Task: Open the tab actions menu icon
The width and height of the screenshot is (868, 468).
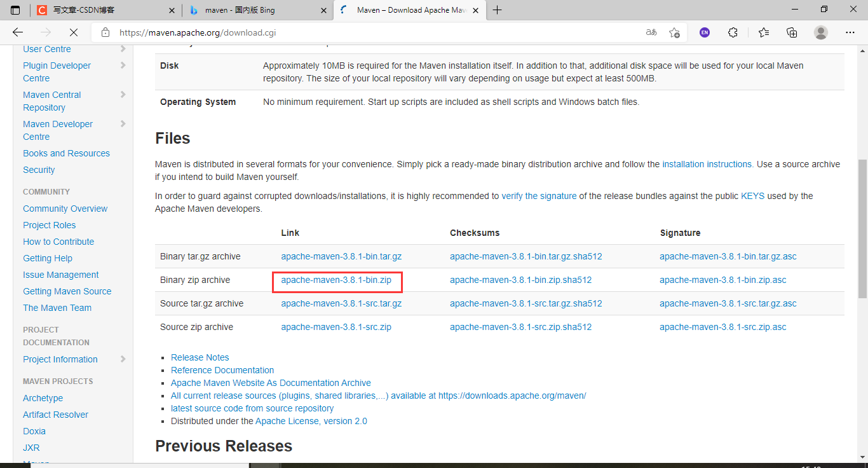Action: 15,10
